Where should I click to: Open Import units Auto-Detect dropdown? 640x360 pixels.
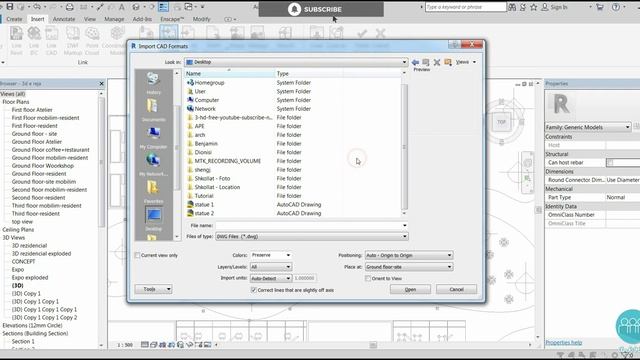tap(271, 278)
